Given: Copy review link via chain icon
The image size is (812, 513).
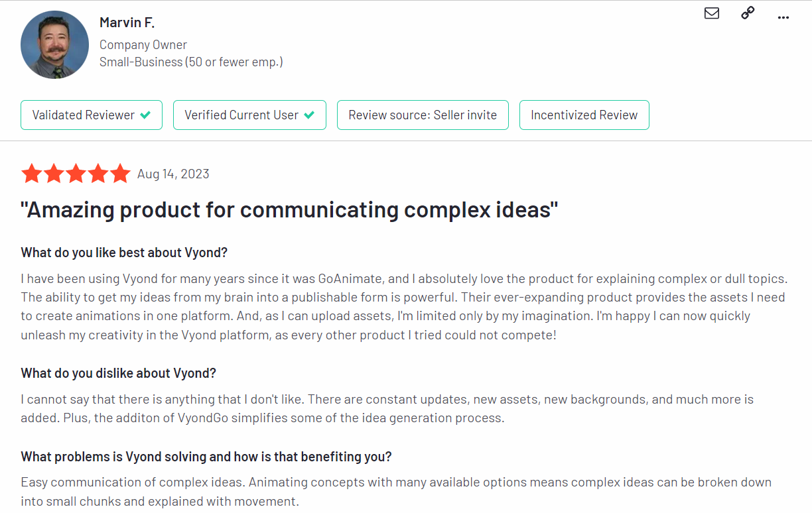Looking at the screenshot, I should (x=748, y=13).
